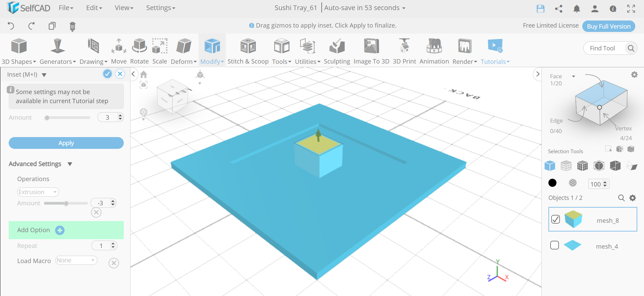Collapse the right side panel
The height and width of the screenshot is (296, 644).
pyautogui.click(x=537, y=74)
